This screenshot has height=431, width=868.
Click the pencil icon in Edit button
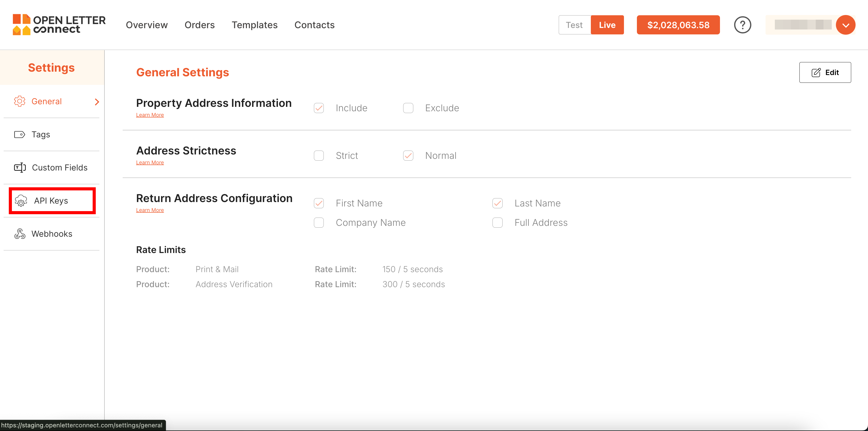coord(816,73)
